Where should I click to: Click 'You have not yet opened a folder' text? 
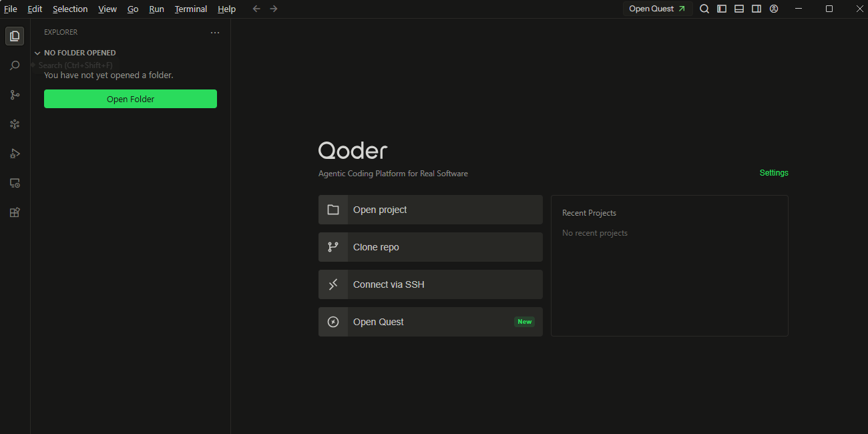(x=109, y=75)
